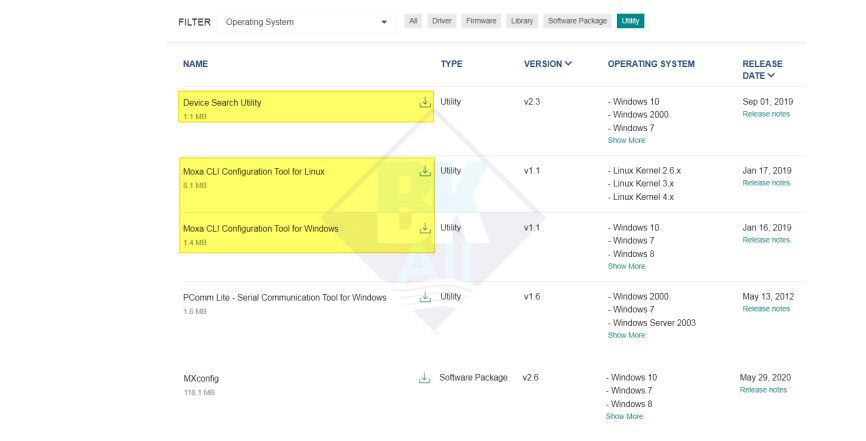Select the Library filter tab
The height and width of the screenshot is (441, 866).
click(x=522, y=21)
